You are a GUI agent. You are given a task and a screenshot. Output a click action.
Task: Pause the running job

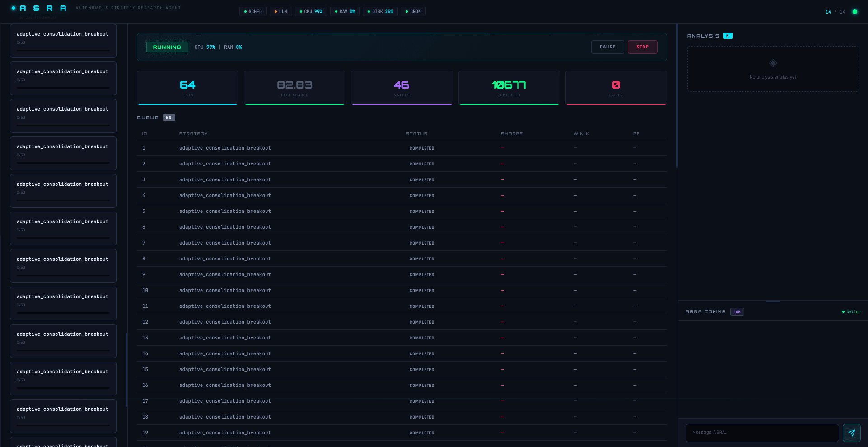[x=607, y=47]
